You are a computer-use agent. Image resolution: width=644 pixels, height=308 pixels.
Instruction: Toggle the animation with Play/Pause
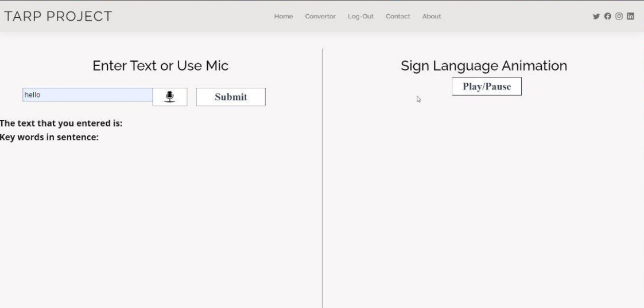pyautogui.click(x=487, y=87)
